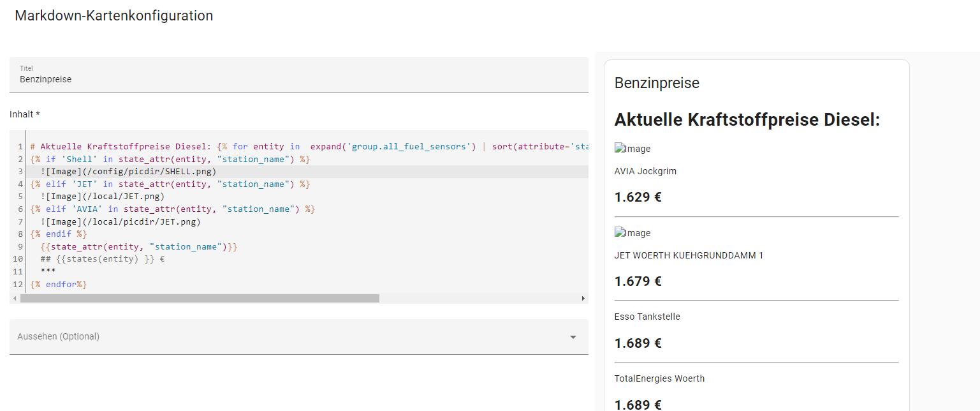Click the Aktuelle Kraftstoffpreise Diesel heading in the preview

[x=747, y=119]
